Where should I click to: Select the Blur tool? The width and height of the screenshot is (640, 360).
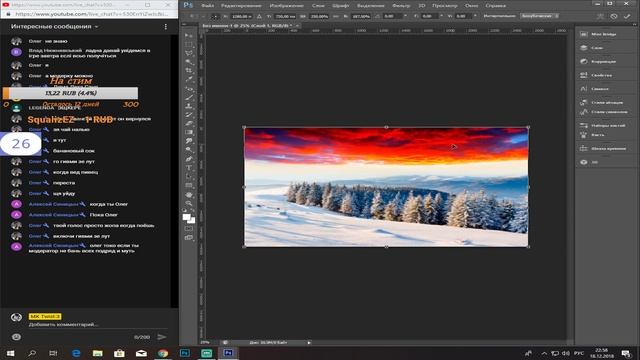[189, 141]
